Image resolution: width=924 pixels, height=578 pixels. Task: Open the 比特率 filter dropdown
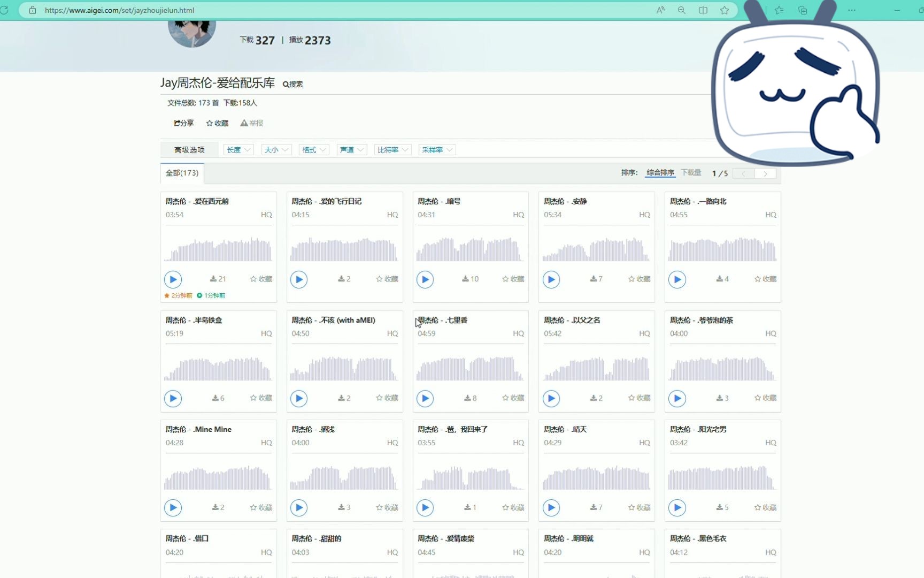(x=393, y=150)
